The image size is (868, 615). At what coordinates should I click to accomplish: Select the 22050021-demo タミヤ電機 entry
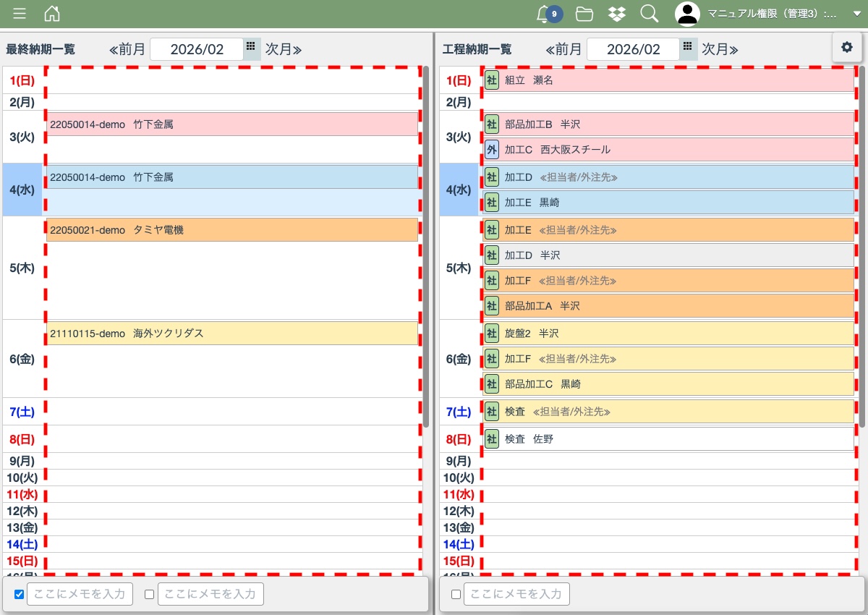click(x=231, y=230)
